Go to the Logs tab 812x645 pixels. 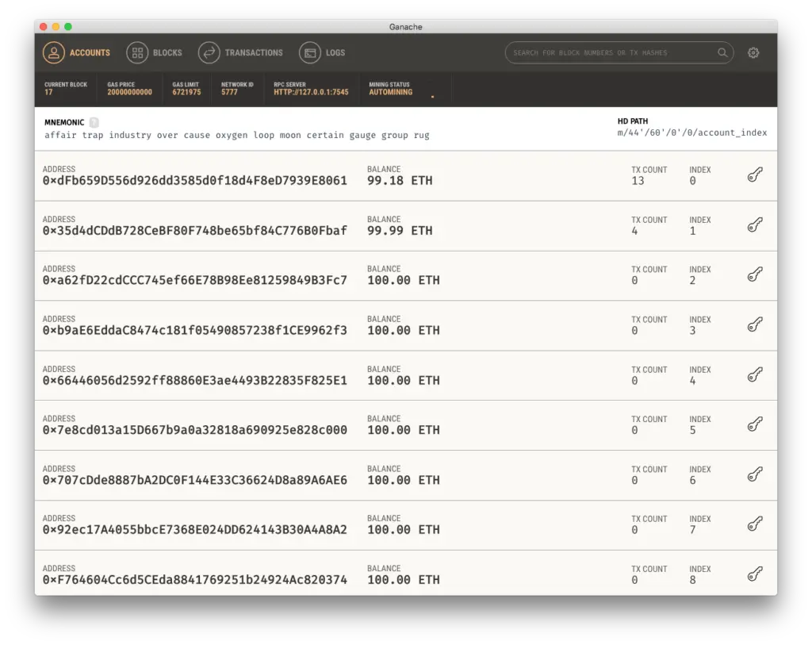tap(322, 53)
